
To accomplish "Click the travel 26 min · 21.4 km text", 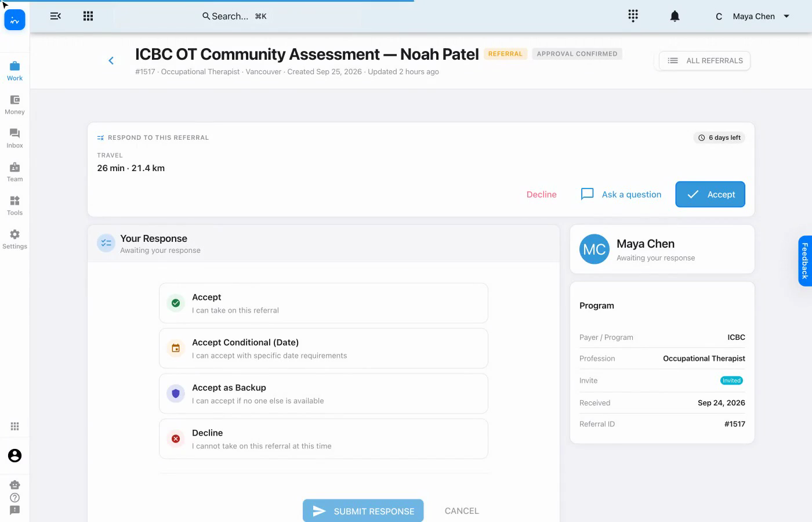I will point(131,168).
